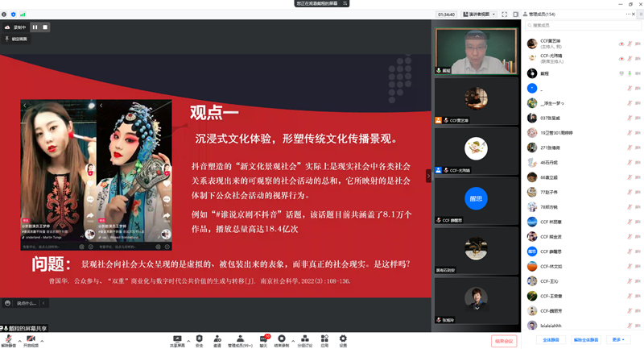644x349 pixels.
Task: Pause the cloud recording
Action: pyautogui.click(x=35, y=27)
